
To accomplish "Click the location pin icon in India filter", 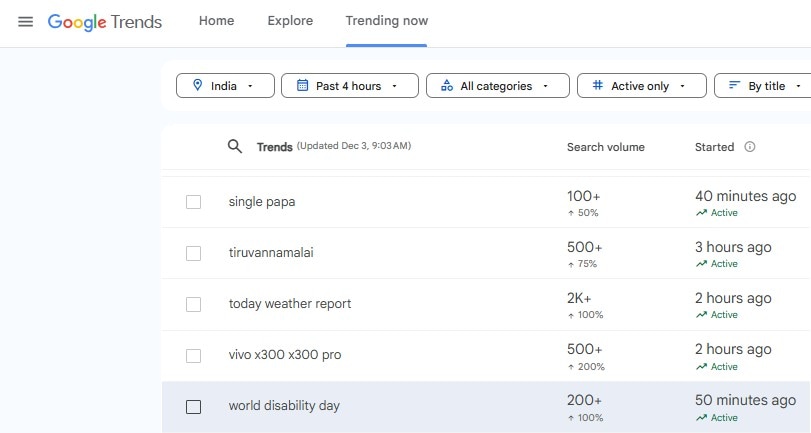I will 197,86.
